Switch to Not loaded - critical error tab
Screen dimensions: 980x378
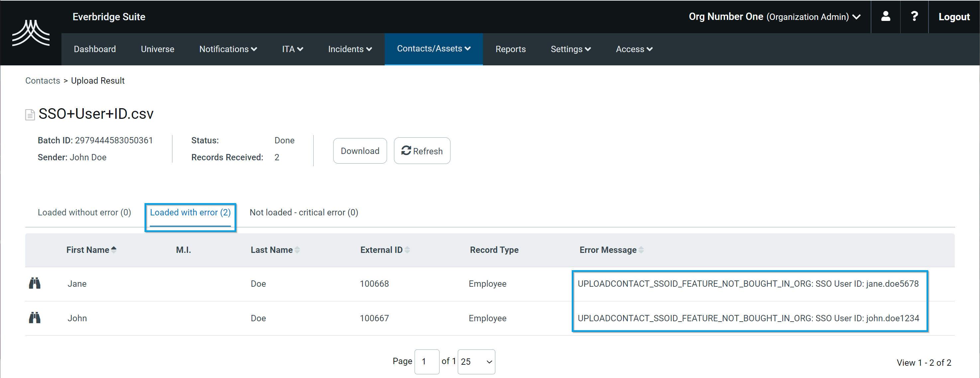(304, 212)
